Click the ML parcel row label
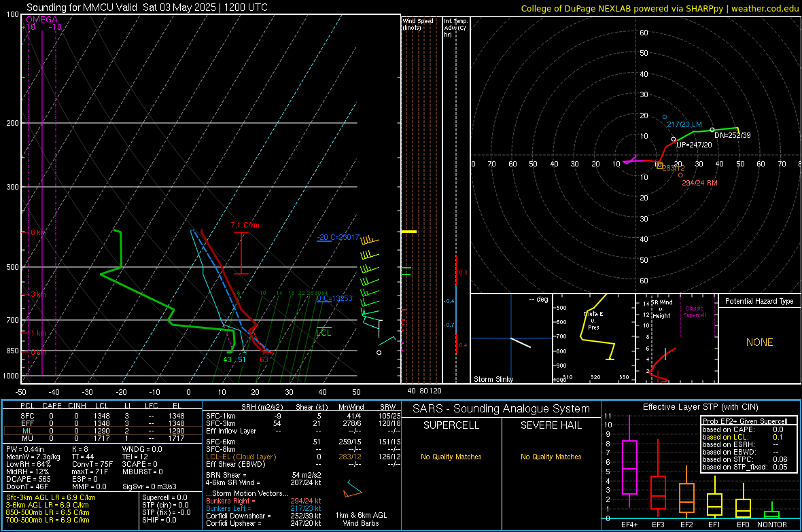Viewport: 802px width, 532px height. point(27,431)
